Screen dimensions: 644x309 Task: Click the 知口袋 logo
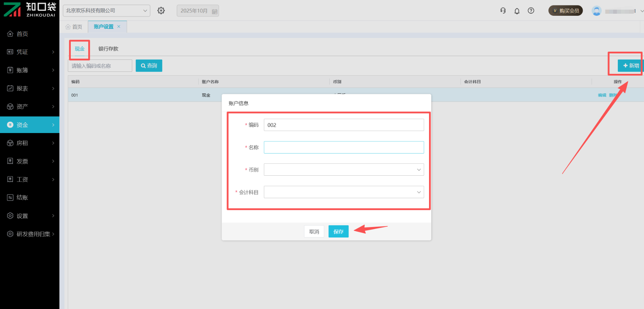(30, 9)
